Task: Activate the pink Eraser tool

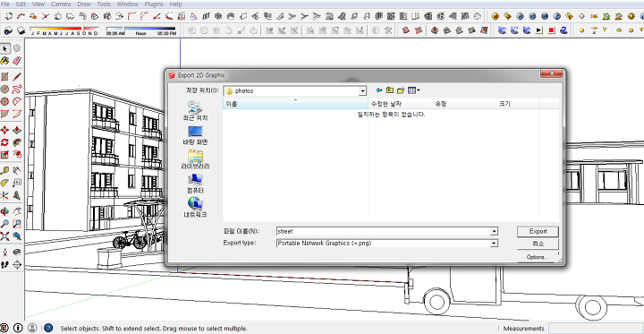Action: (x=17, y=61)
